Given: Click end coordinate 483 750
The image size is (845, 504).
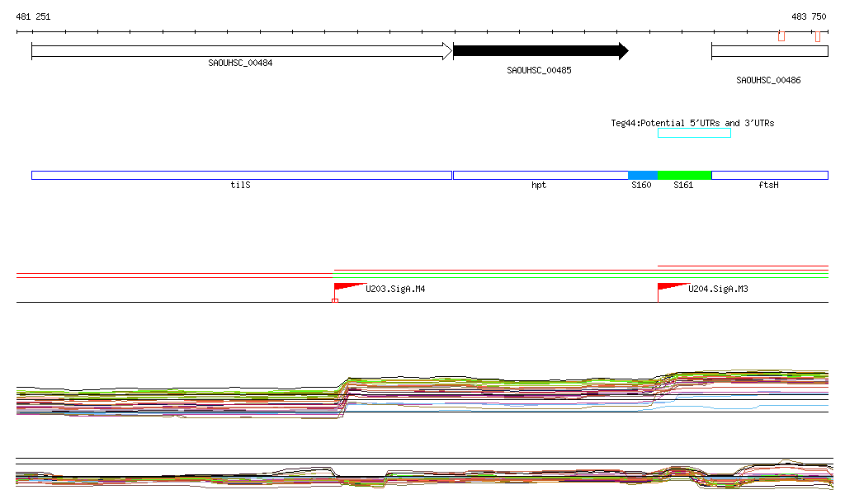Looking at the screenshot, I should [x=809, y=16].
